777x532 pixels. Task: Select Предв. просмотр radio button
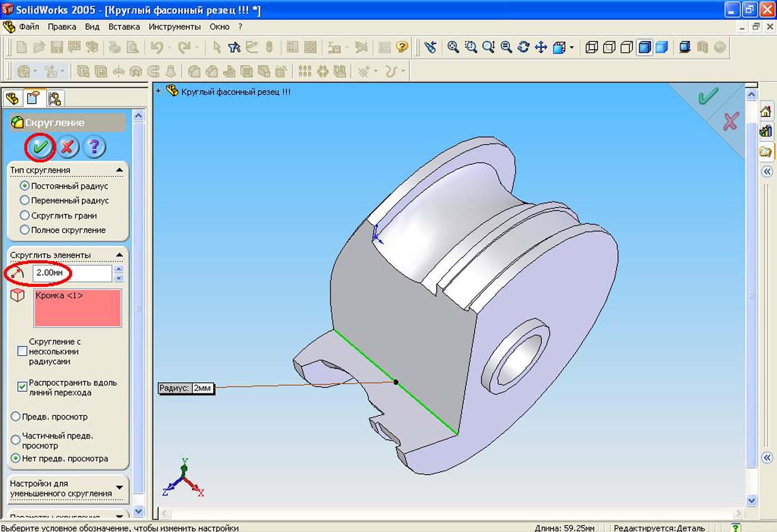[x=15, y=417]
